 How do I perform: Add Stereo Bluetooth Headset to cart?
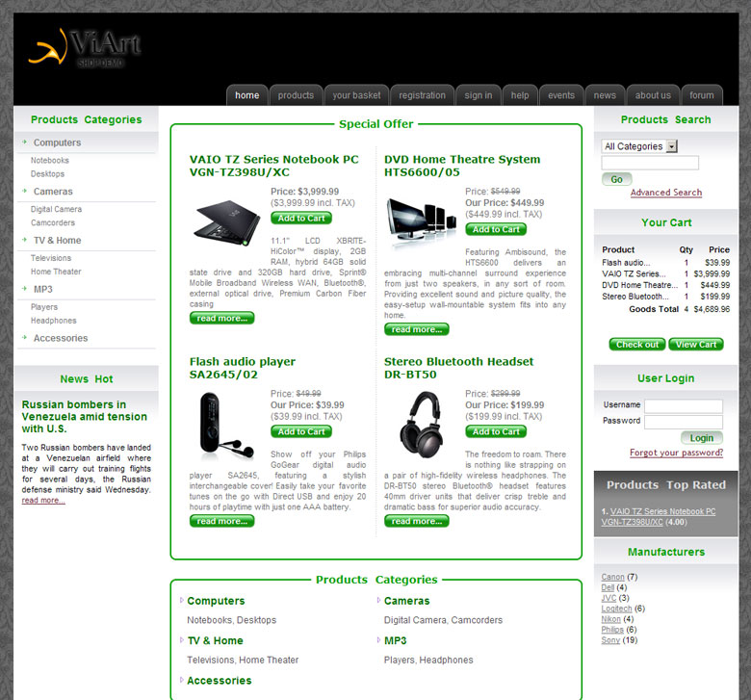[x=496, y=431]
